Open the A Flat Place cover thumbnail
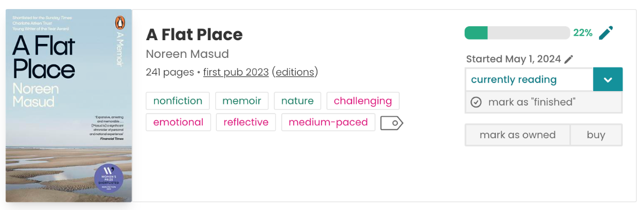Screen dimensions: 644x210 click(69, 106)
